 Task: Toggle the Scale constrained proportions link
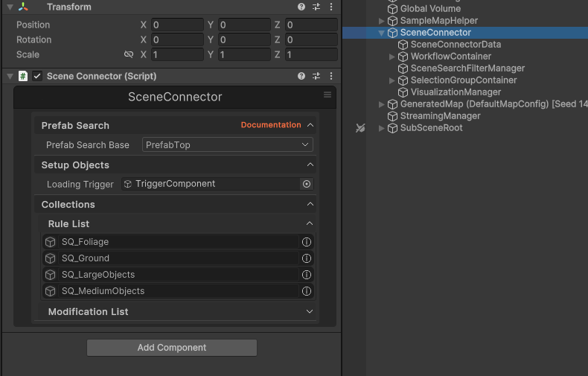tap(129, 54)
